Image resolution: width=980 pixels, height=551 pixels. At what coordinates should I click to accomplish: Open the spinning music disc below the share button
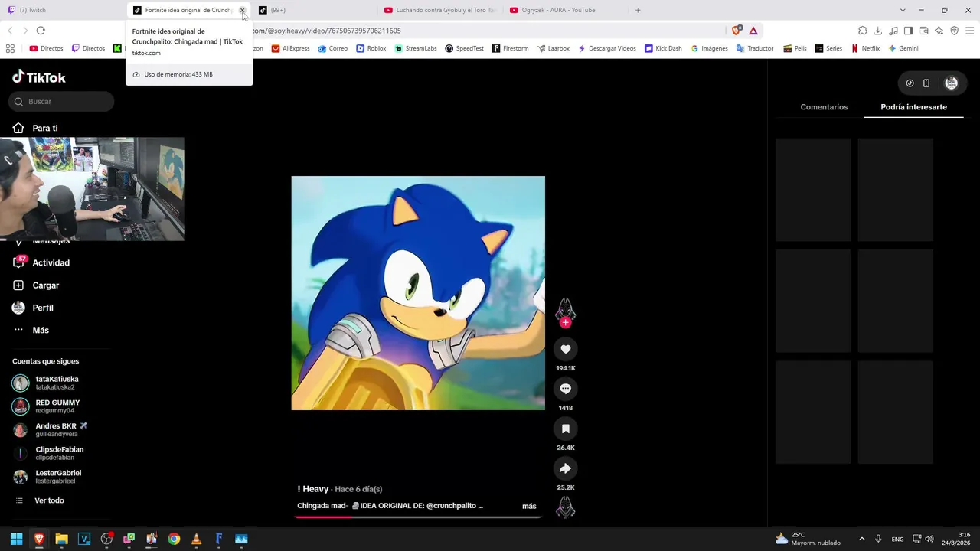coord(565,507)
